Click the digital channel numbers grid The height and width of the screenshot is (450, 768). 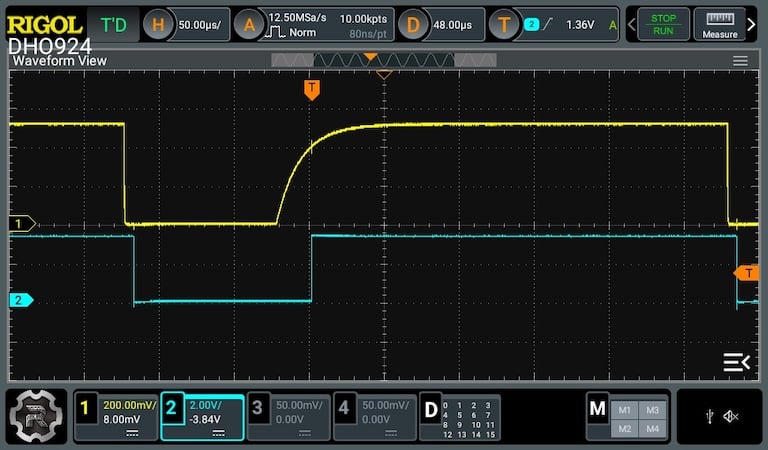(x=469, y=420)
